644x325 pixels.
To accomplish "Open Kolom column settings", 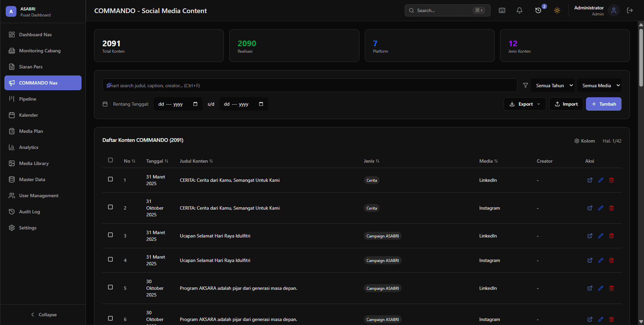I will [585, 141].
